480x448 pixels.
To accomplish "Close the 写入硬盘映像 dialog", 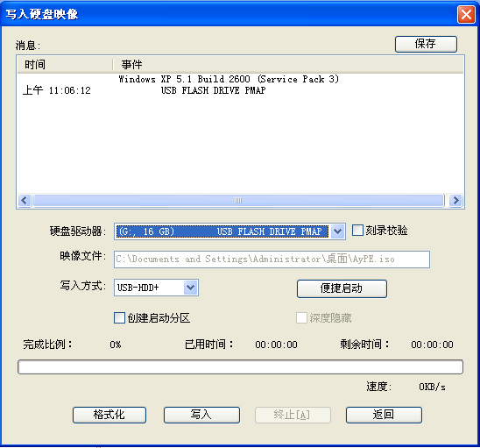I will pos(466,14).
